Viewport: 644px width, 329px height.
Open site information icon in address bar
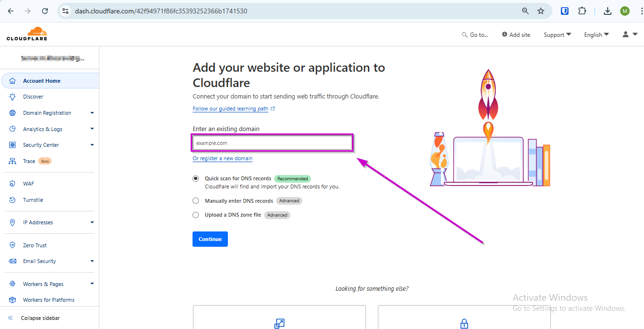click(66, 11)
